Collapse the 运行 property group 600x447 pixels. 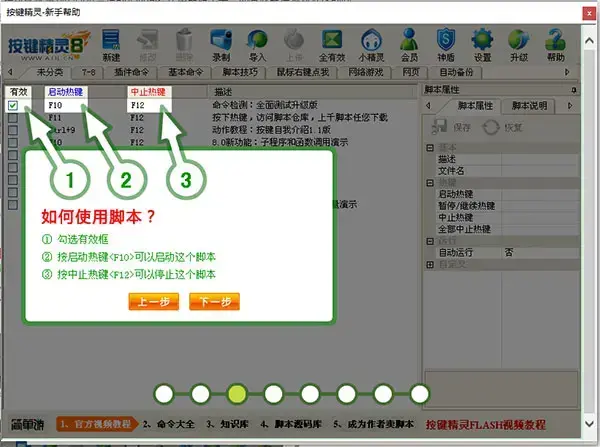coord(430,241)
